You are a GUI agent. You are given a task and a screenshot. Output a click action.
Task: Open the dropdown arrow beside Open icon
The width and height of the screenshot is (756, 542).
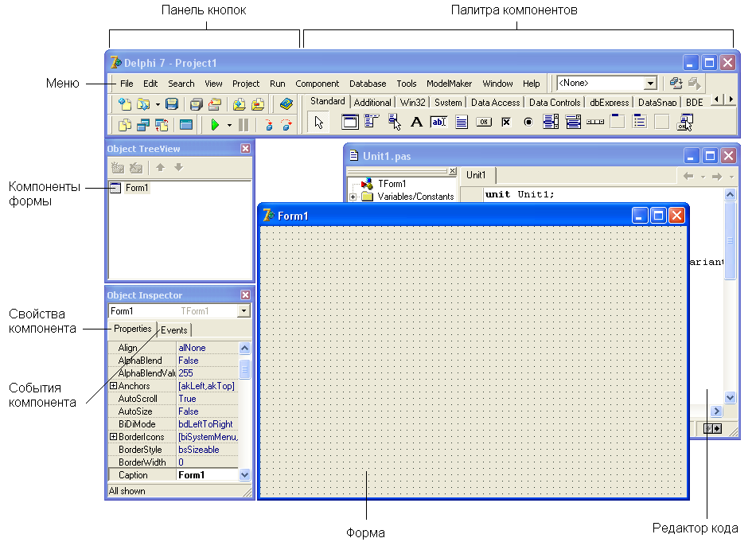(x=158, y=104)
